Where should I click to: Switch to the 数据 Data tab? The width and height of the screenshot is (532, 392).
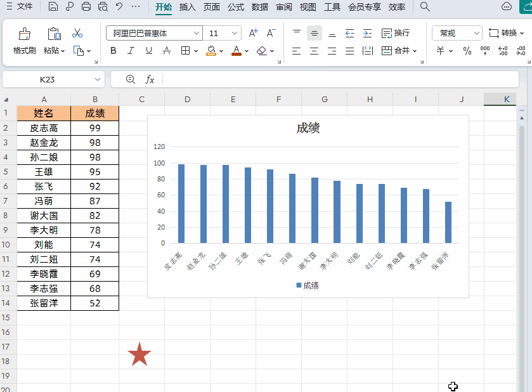click(260, 7)
